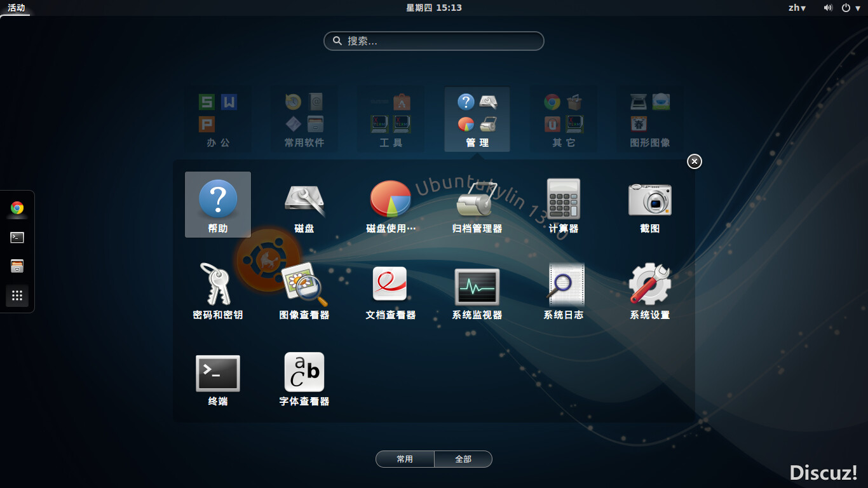Open the 计算器 calculator app
Viewport: 868px width, 488px height.
pyautogui.click(x=564, y=203)
